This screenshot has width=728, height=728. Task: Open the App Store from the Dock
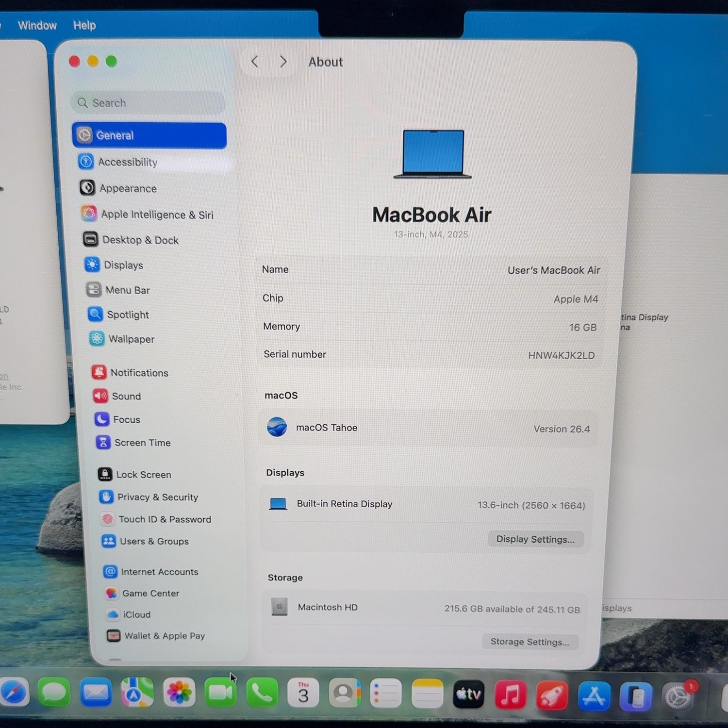coord(594,696)
